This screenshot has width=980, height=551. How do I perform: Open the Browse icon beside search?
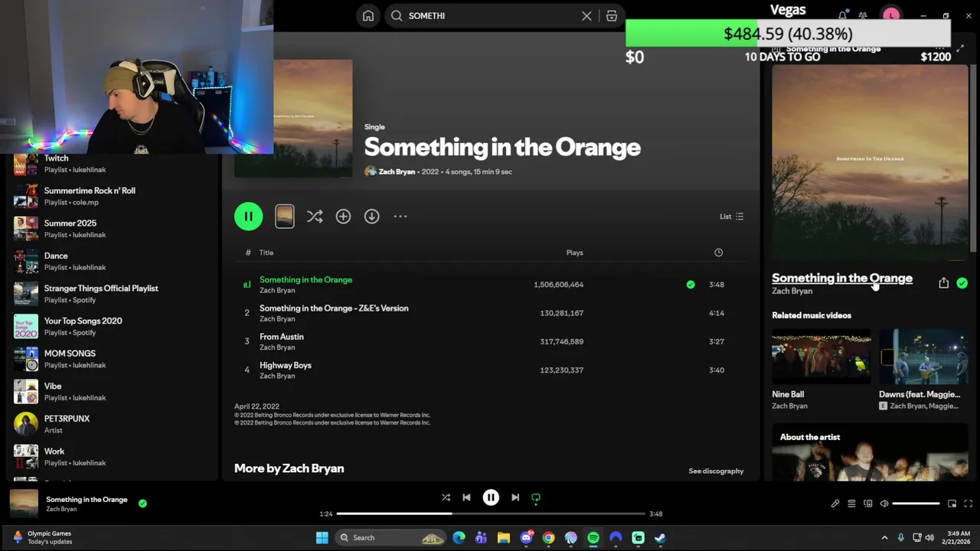click(612, 15)
